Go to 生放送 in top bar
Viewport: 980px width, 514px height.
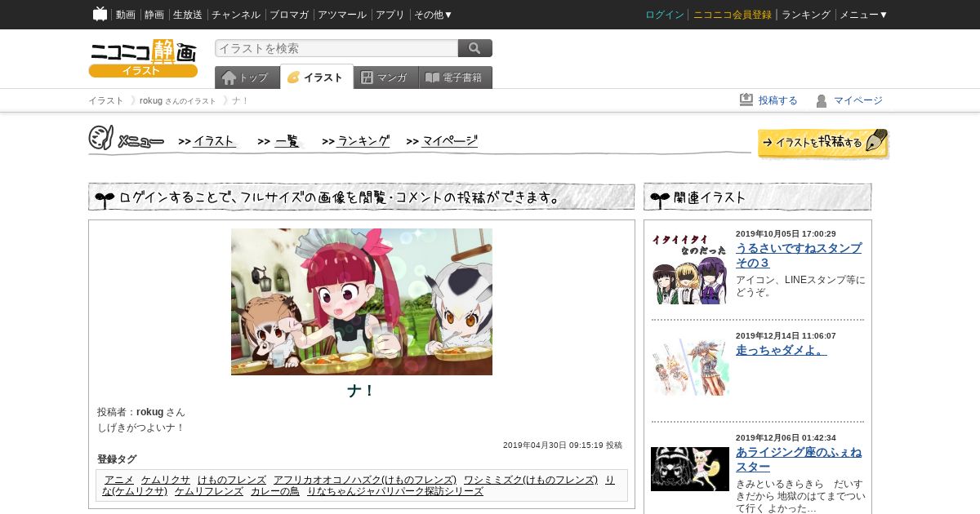(188, 15)
